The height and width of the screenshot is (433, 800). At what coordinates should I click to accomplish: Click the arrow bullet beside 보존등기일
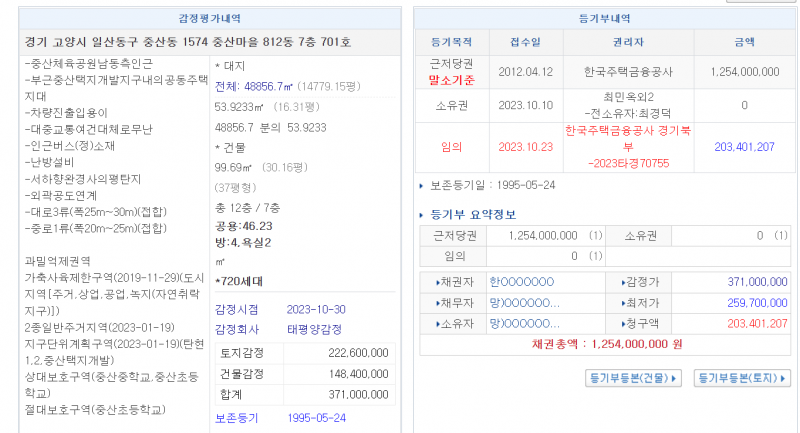pos(422,185)
